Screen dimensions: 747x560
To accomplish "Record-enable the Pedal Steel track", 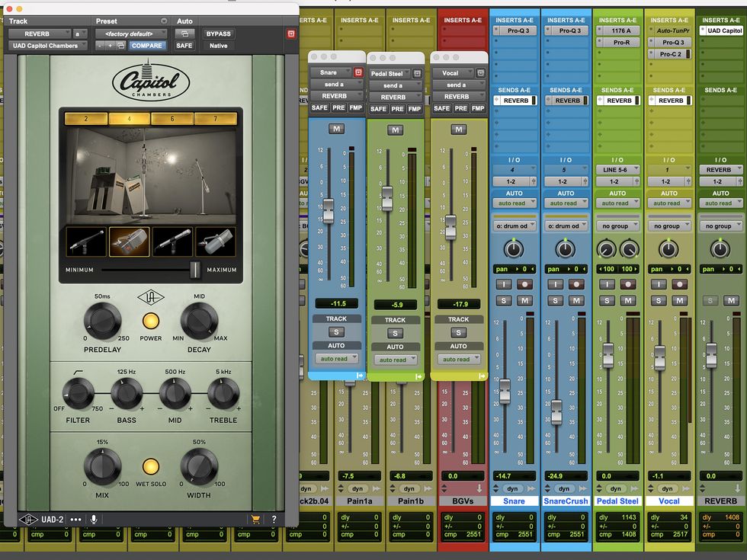I will click(628, 284).
